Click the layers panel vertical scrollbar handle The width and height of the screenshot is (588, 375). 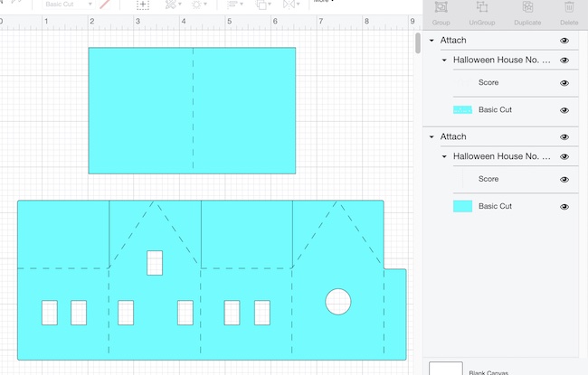point(418,43)
